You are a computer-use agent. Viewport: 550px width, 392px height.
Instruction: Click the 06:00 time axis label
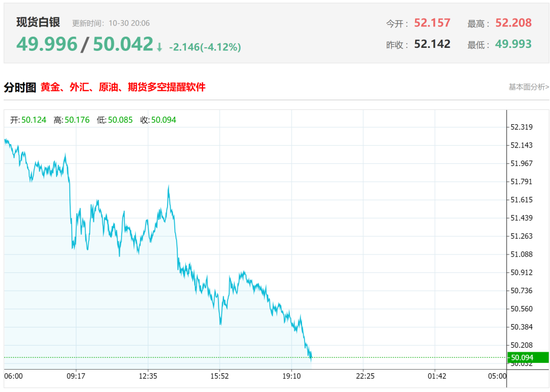pyautogui.click(x=13, y=376)
